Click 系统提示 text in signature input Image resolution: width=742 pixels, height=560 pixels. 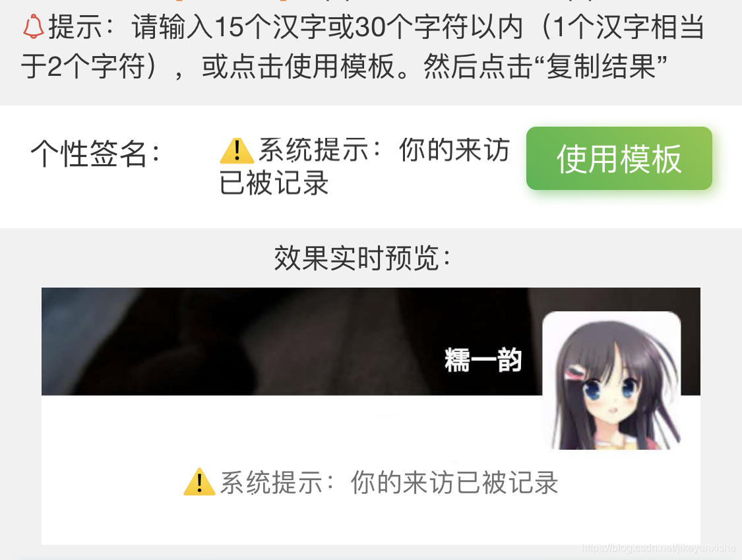click(x=313, y=150)
